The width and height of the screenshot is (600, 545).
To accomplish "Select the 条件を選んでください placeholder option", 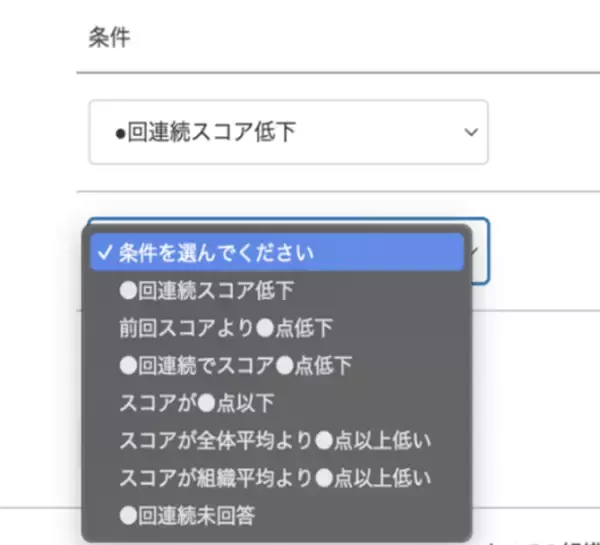I will 216,252.
